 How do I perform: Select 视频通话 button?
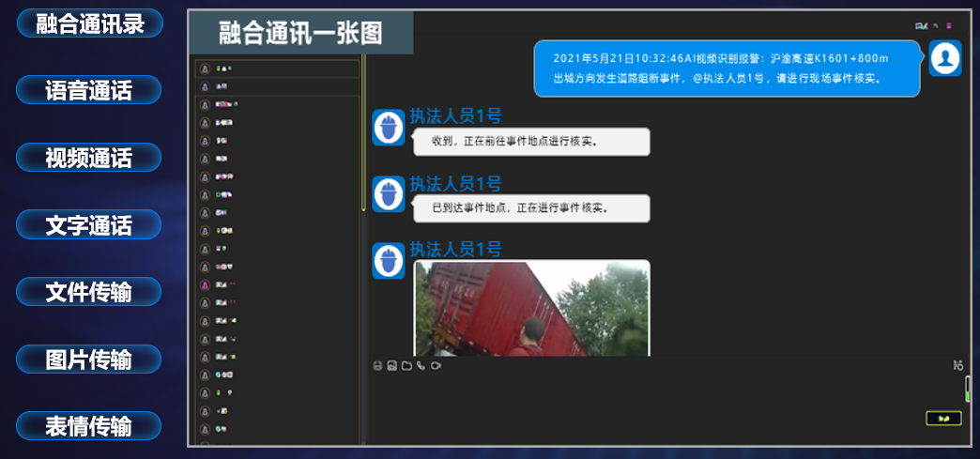pos(89,158)
